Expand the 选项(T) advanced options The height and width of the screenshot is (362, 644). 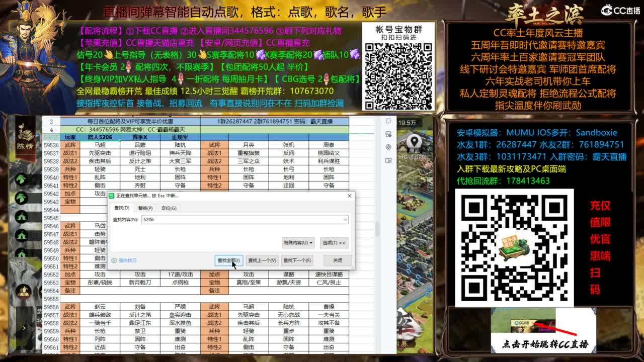pyautogui.click(x=334, y=243)
